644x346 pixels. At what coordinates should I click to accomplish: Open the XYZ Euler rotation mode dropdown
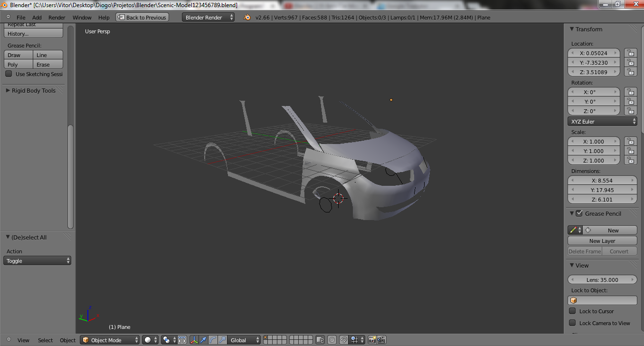pos(602,122)
